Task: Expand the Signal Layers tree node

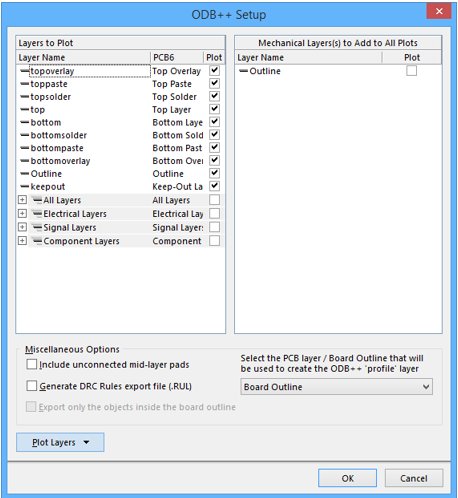Action: click(x=22, y=227)
